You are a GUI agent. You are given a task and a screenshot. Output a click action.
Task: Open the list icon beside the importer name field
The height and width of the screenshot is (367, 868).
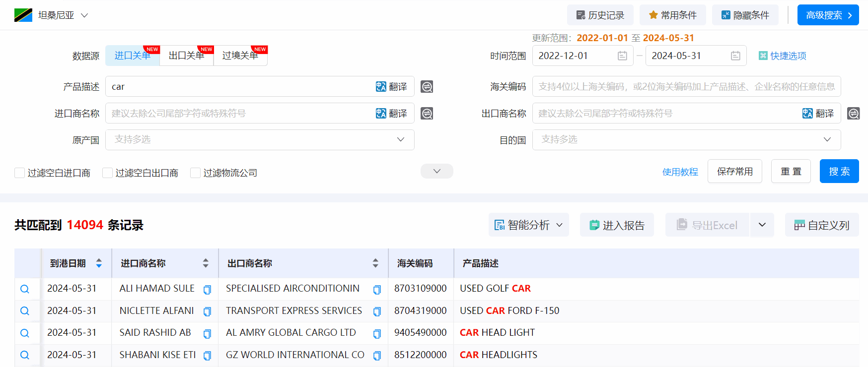coord(427,114)
